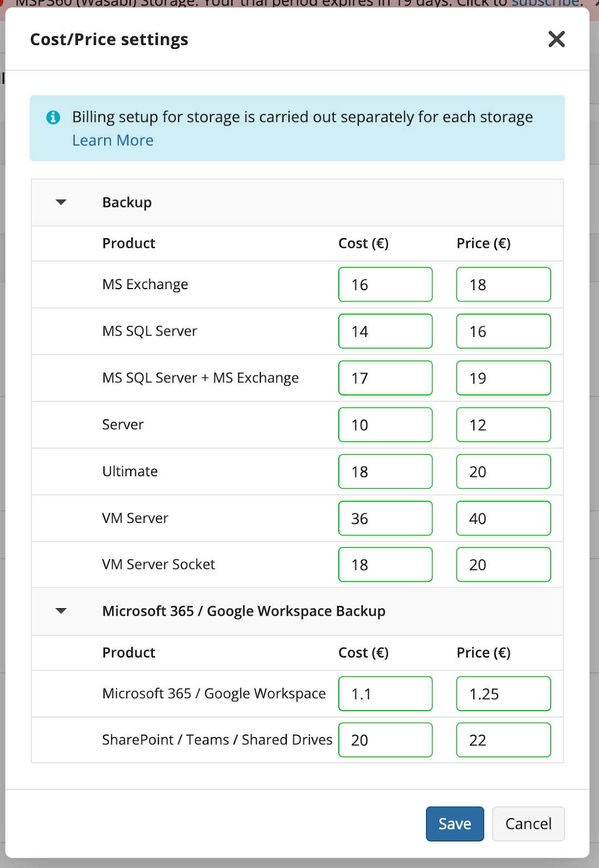The height and width of the screenshot is (868, 599).
Task: Edit Ultimate price field
Action: 504,471
